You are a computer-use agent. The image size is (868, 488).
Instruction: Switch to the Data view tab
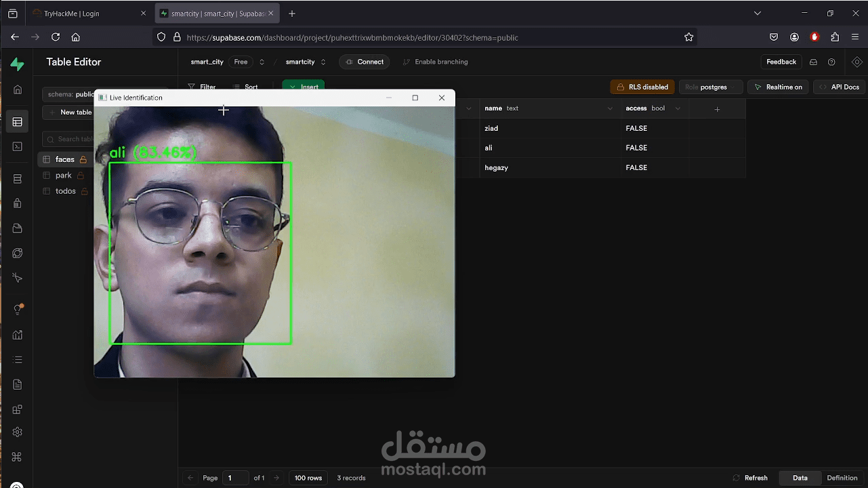(800, 478)
